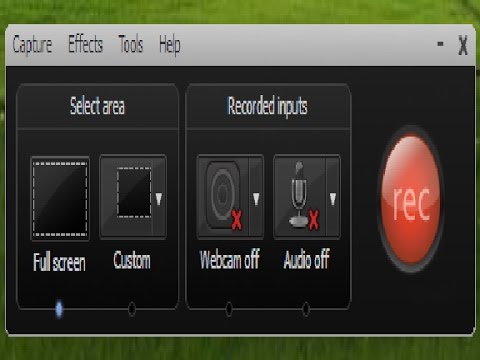Click the Webcam off label
This screenshot has width=480, height=360.
pos(229,259)
